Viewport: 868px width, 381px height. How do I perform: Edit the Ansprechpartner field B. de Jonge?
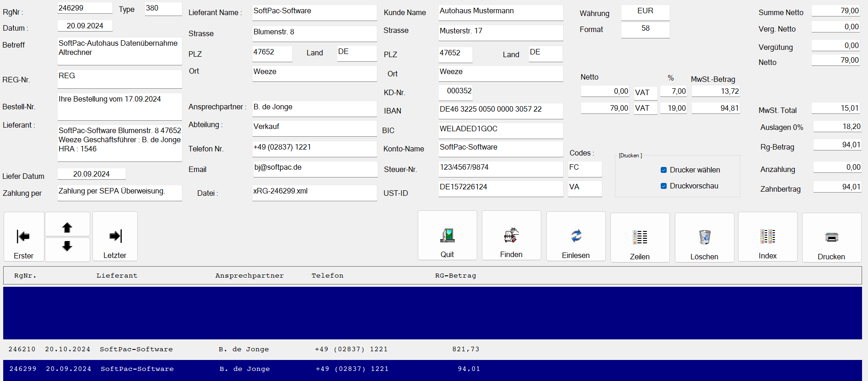[x=315, y=109]
